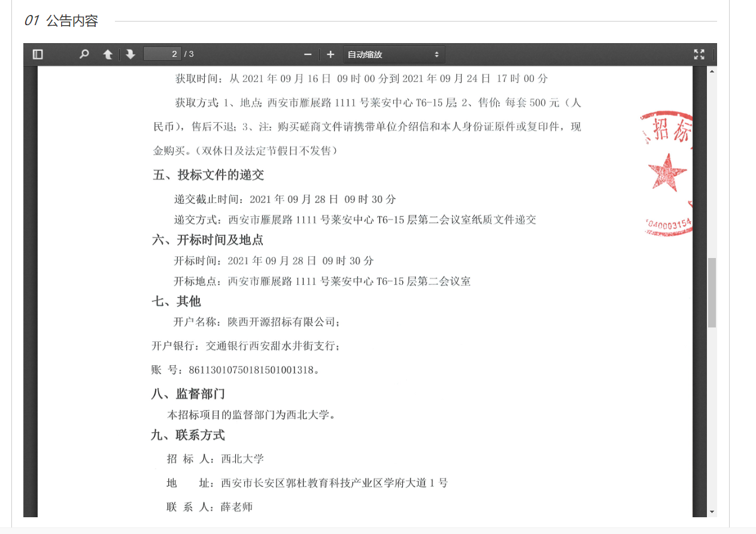Image resolution: width=756 pixels, height=534 pixels.
Task: Go to the previous PDF page
Action: click(108, 54)
